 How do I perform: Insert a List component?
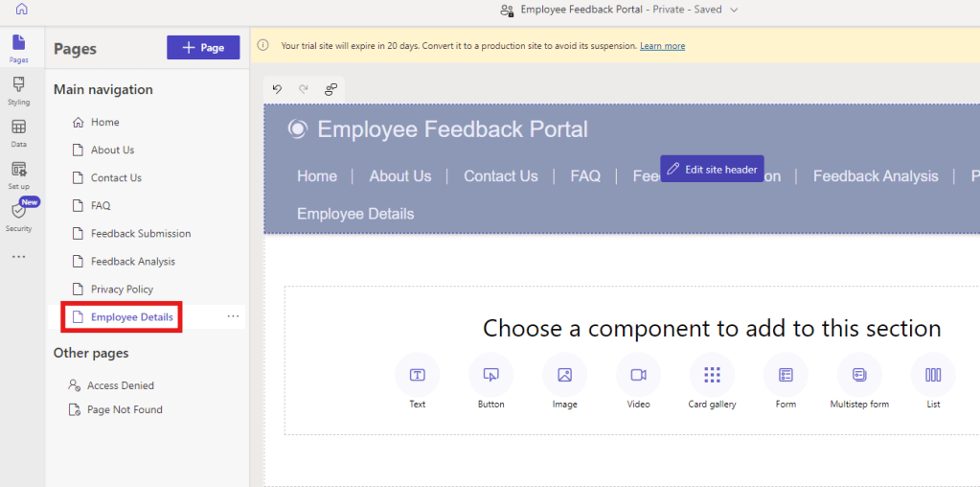tap(933, 375)
